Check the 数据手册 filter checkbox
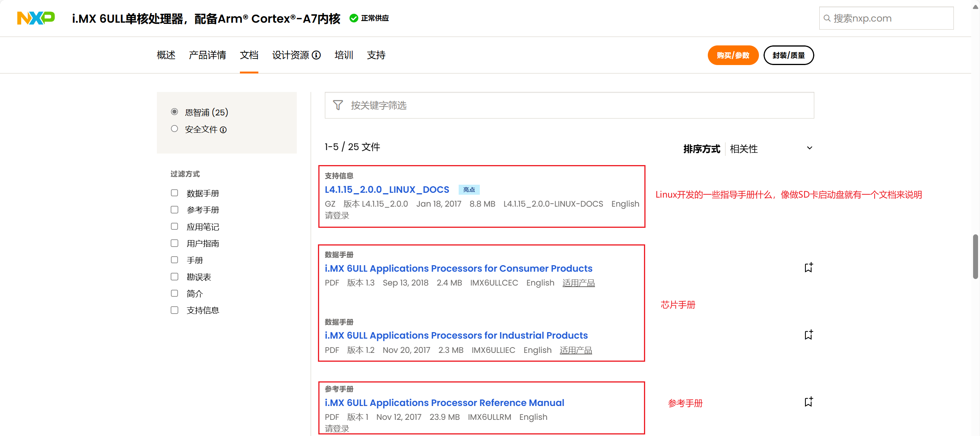The width and height of the screenshot is (980, 436). click(x=175, y=193)
